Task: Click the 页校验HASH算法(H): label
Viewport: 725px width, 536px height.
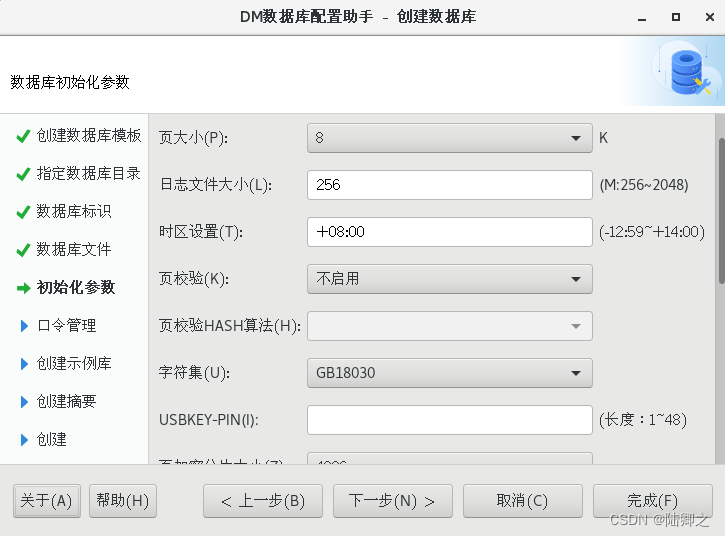Action: coord(230,326)
